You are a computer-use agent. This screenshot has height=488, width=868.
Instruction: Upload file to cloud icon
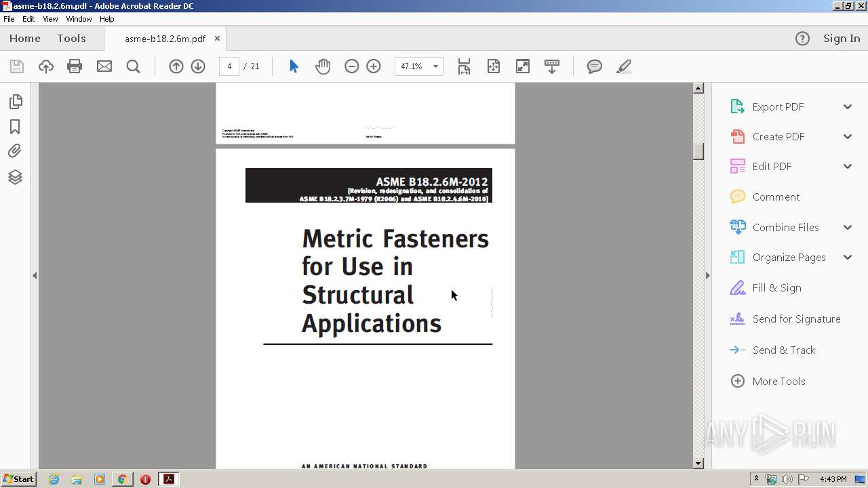tap(46, 66)
